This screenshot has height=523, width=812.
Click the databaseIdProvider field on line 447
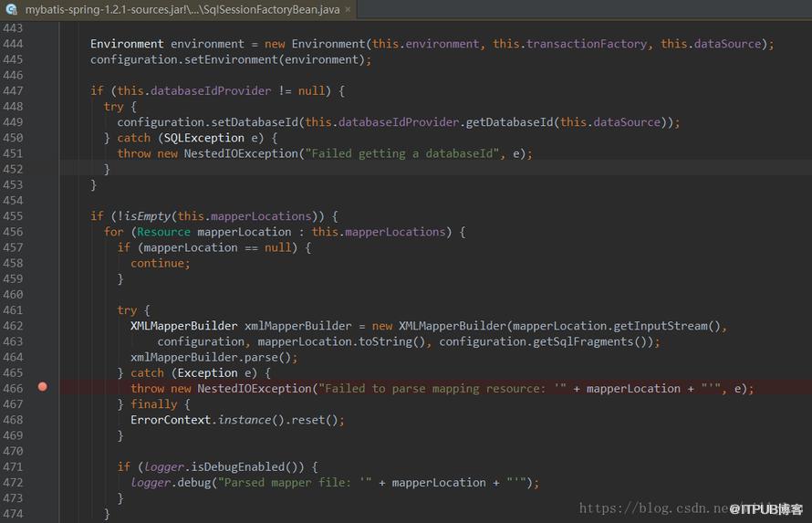point(211,91)
